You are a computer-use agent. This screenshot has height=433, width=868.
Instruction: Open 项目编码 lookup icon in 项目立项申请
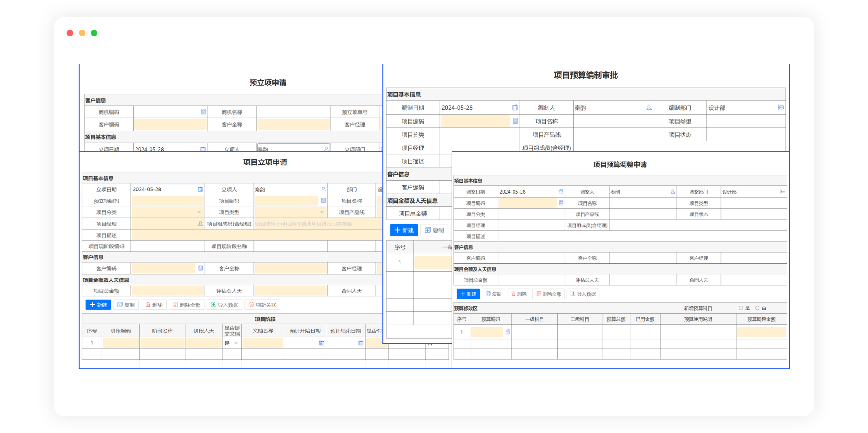tap(323, 201)
